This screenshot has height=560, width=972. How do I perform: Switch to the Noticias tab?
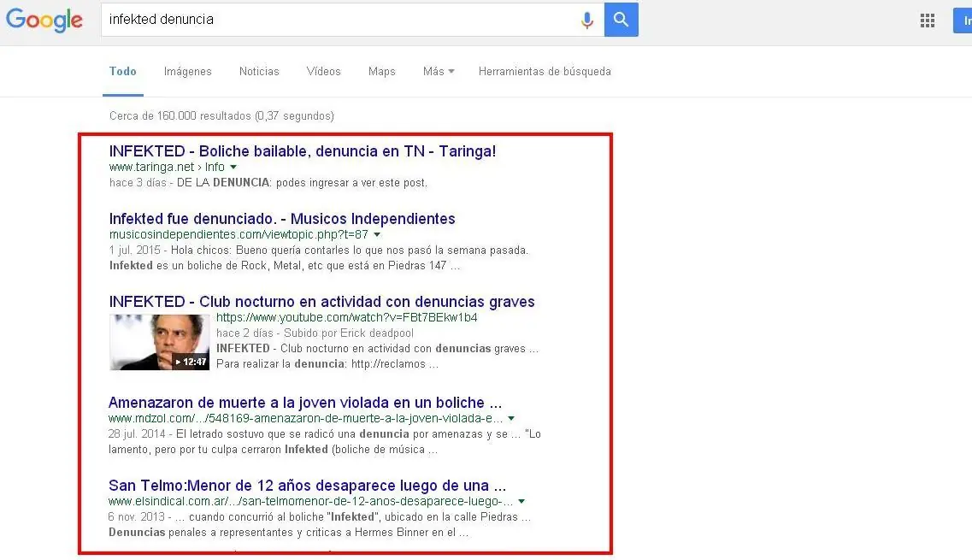pyautogui.click(x=259, y=71)
